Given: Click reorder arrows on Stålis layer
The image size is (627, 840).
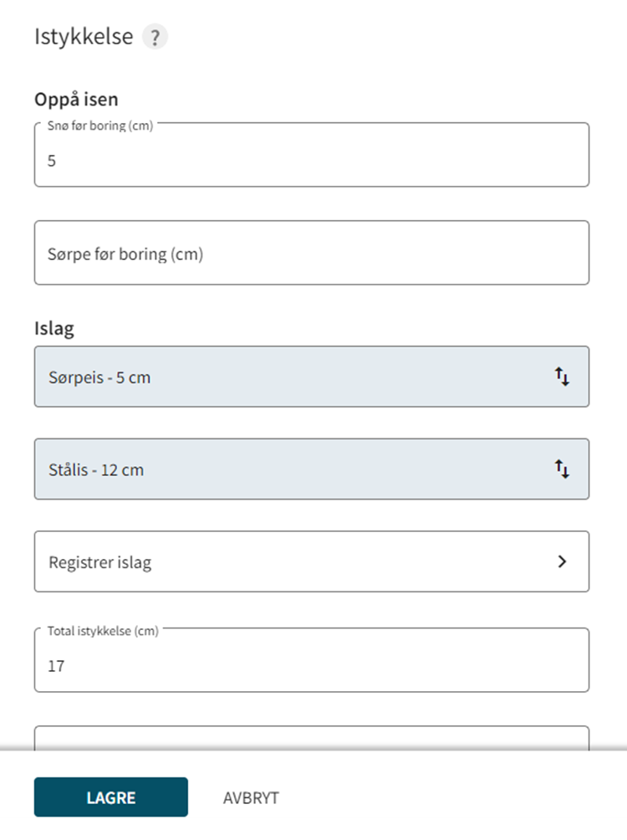Looking at the screenshot, I should point(562,469).
